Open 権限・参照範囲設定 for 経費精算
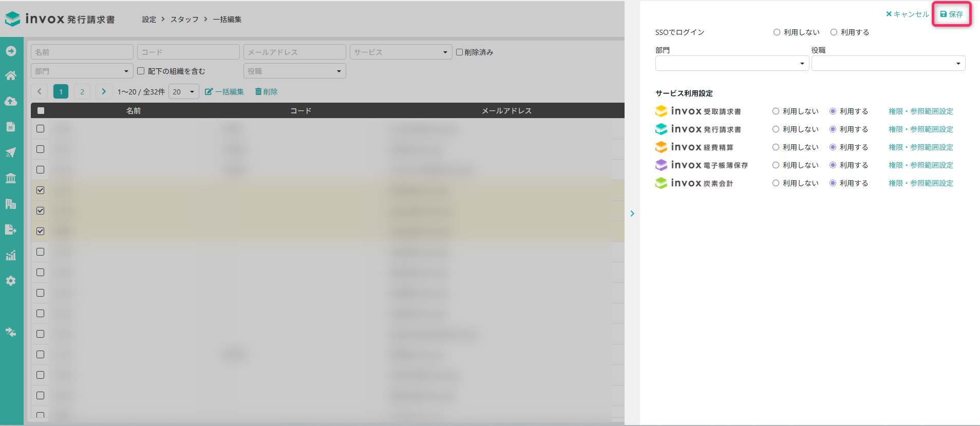Viewport: 980px width, 426px height. pyautogui.click(x=921, y=147)
